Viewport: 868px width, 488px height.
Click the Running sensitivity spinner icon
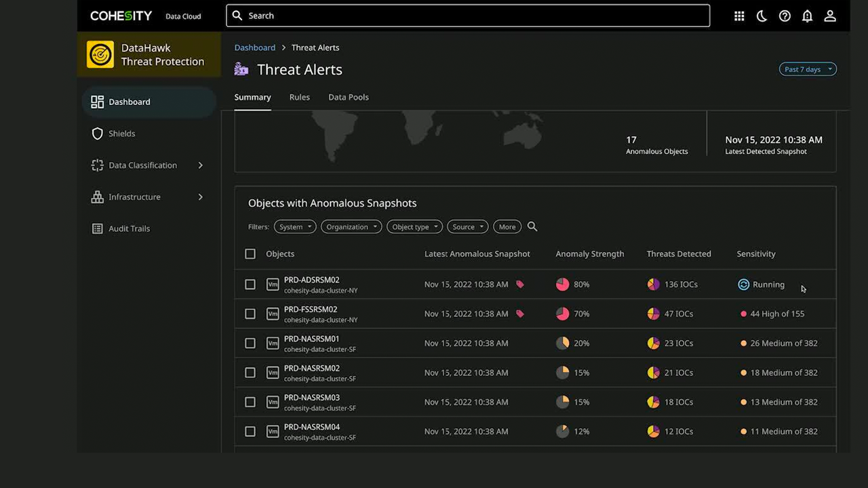pos(743,285)
